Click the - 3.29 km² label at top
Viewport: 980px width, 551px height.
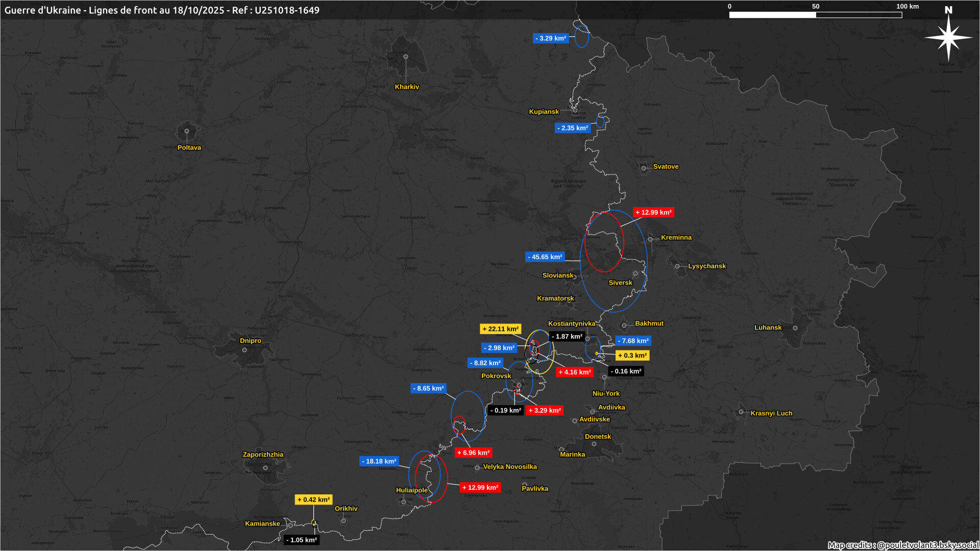(x=551, y=38)
